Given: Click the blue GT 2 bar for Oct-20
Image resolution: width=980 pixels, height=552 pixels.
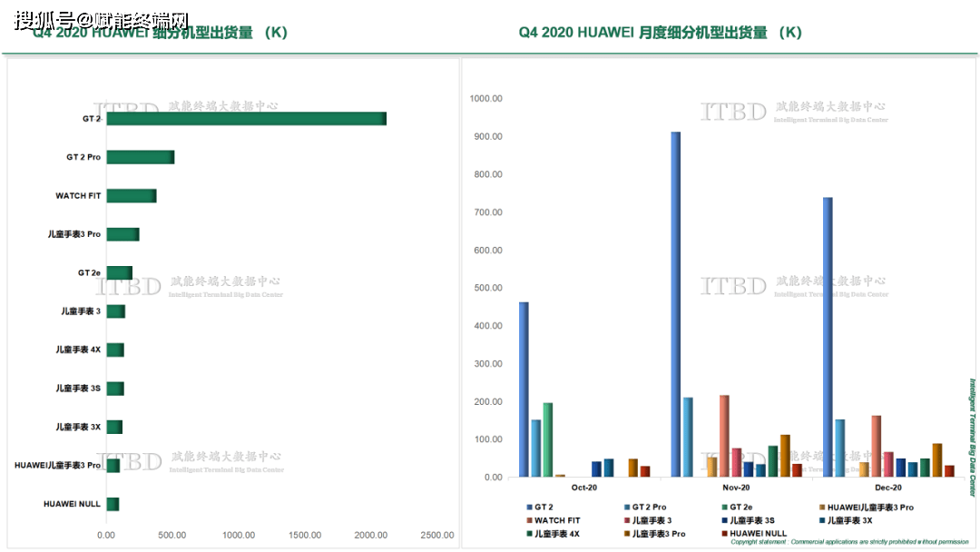Looking at the screenshot, I should (524, 389).
